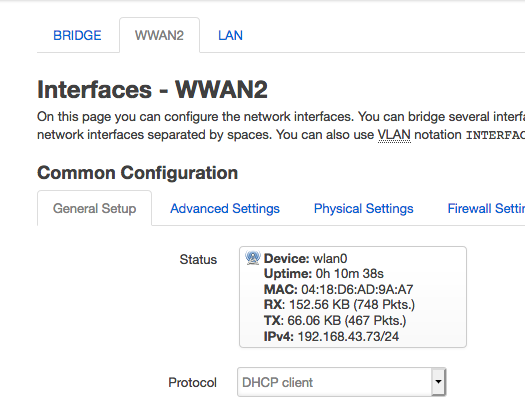Click the underlined VLAN abbreviation
Screen dimensions: 525x401
(394, 135)
